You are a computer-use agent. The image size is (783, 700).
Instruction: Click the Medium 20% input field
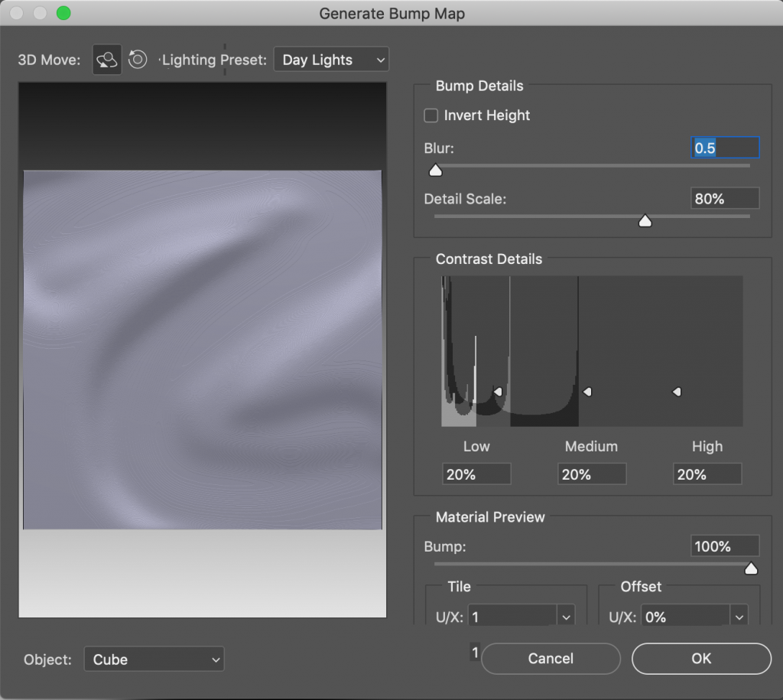(x=591, y=474)
